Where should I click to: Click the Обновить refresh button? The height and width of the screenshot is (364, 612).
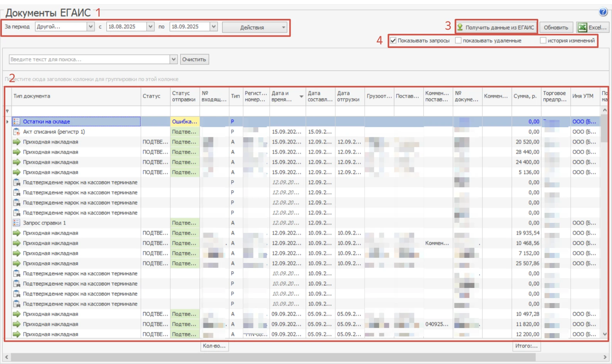[556, 27]
